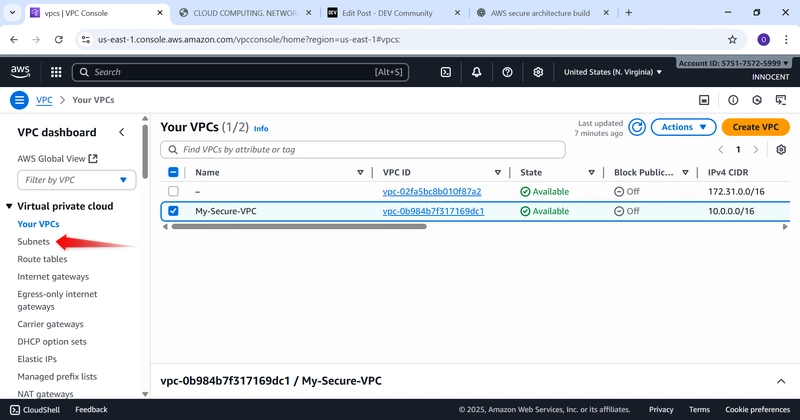Click the sidebar vertical scrollbar
Image resolution: width=800 pixels, height=420 pixels.
point(145,152)
